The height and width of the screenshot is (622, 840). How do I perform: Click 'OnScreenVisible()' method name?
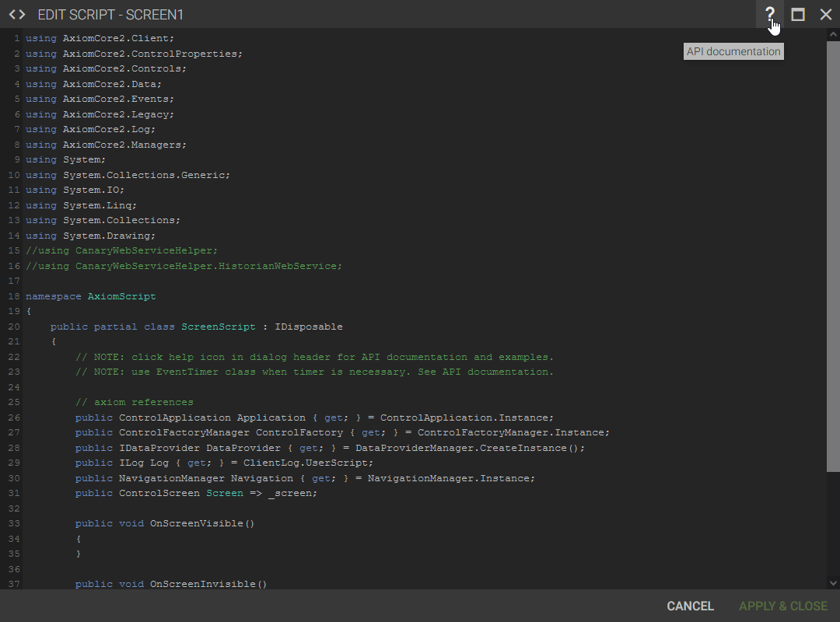[202, 523]
